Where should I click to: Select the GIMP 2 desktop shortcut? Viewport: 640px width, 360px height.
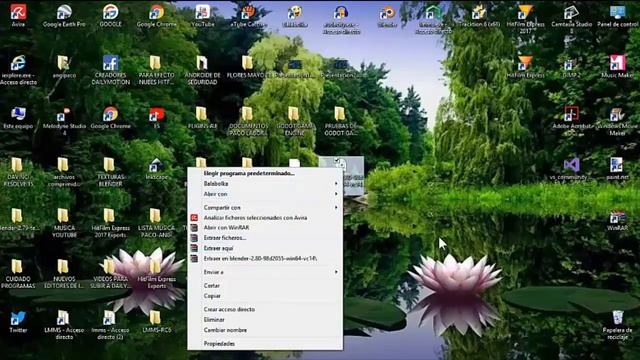pos(571,67)
